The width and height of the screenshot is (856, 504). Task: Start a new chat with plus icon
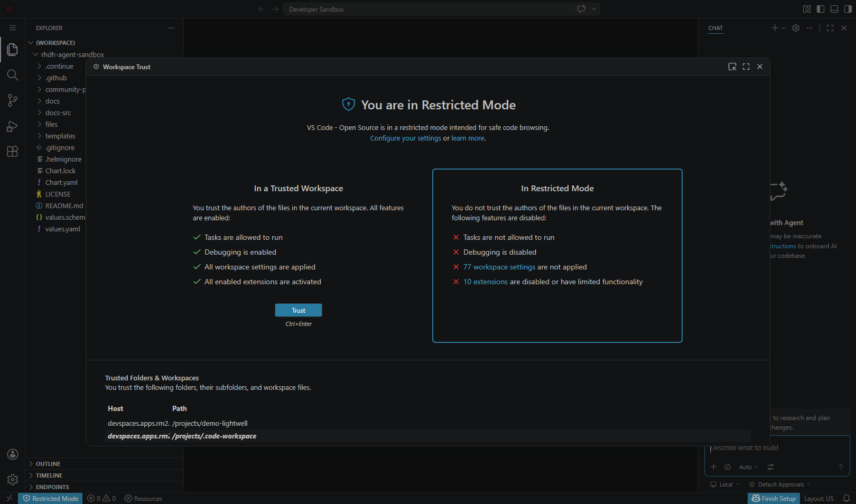coord(775,28)
